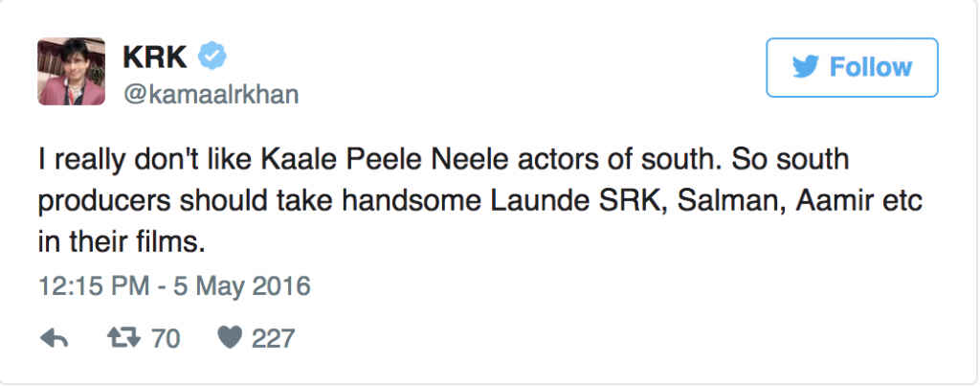Click the KRK display name
The height and width of the screenshot is (387, 980).
pos(154,59)
